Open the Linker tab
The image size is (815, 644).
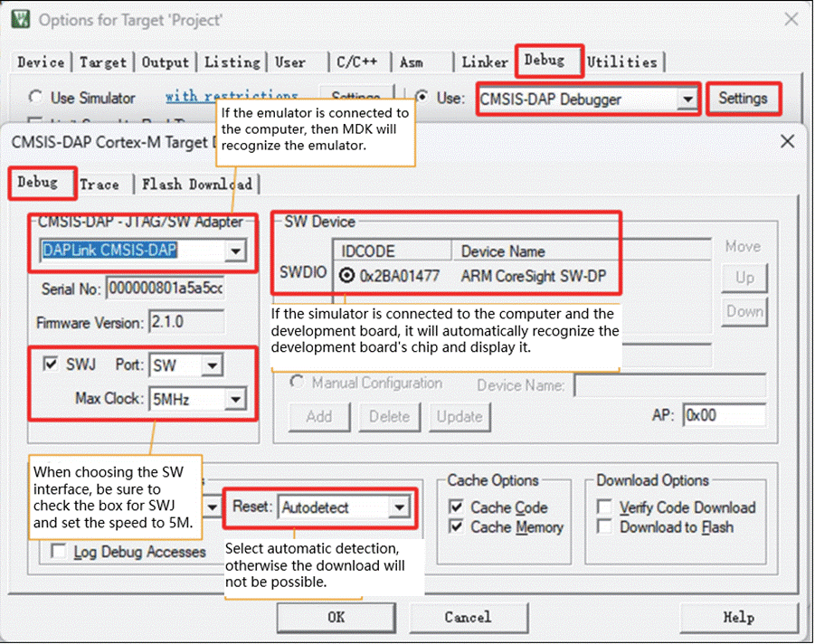click(x=485, y=62)
